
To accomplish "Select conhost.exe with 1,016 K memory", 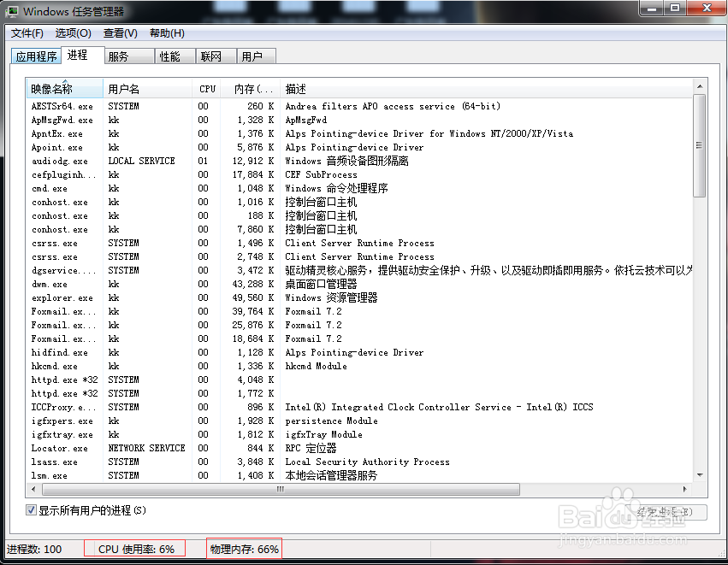I will [359, 203].
